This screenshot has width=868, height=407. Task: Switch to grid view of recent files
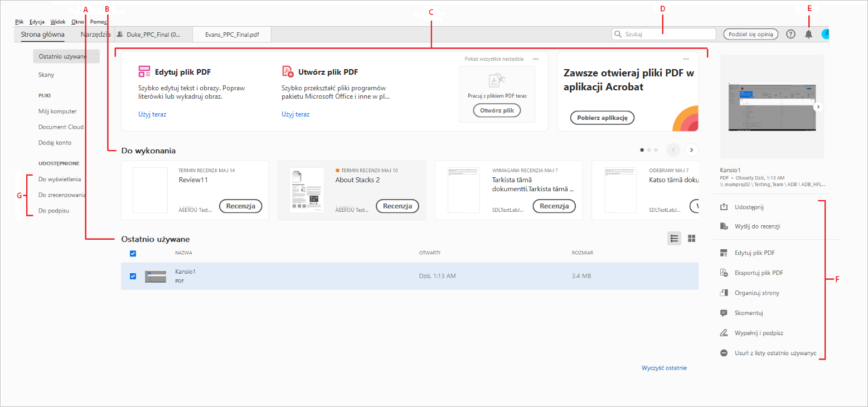[x=692, y=239]
